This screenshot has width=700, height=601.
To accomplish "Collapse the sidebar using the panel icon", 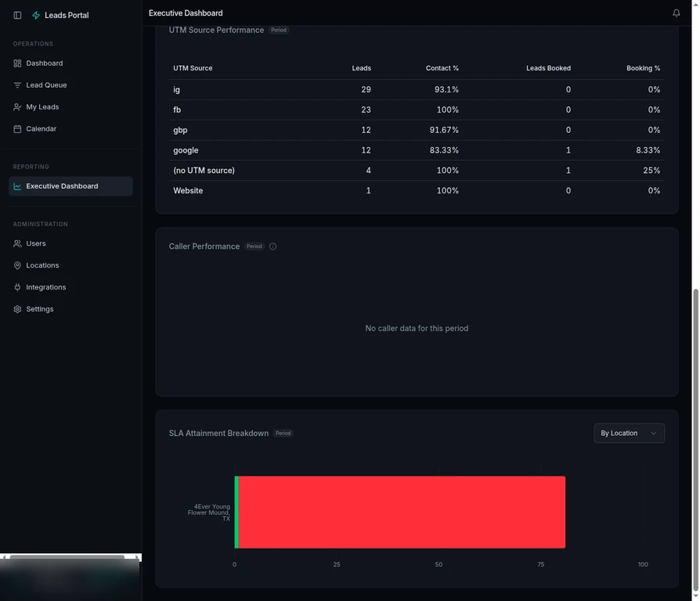I will pos(18,15).
